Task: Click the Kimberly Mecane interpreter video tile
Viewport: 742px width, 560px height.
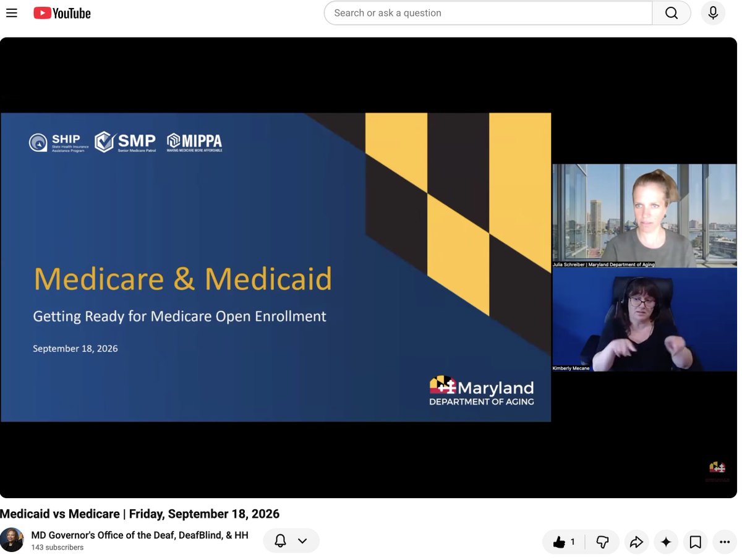Action: [x=644, y=320]
